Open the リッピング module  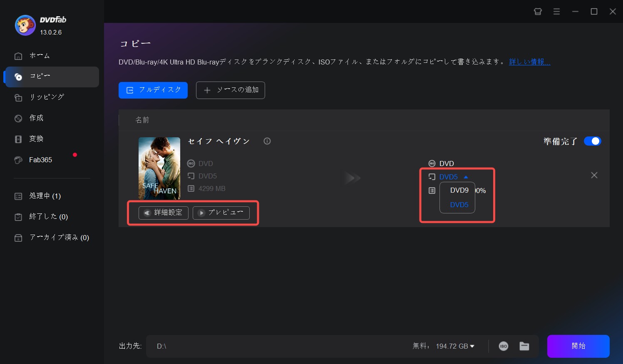tap(47, 97)
